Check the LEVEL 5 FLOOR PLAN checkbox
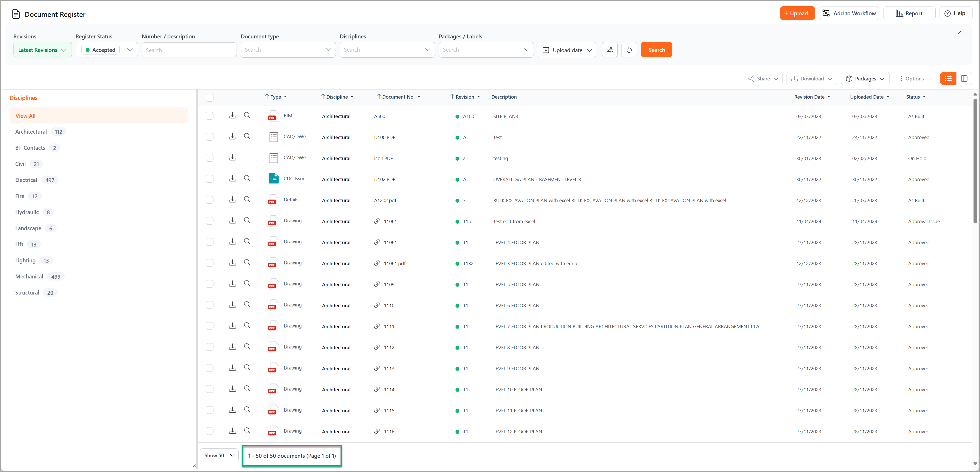Viewport: 980px width, 472px height. [x=210, y=284]
